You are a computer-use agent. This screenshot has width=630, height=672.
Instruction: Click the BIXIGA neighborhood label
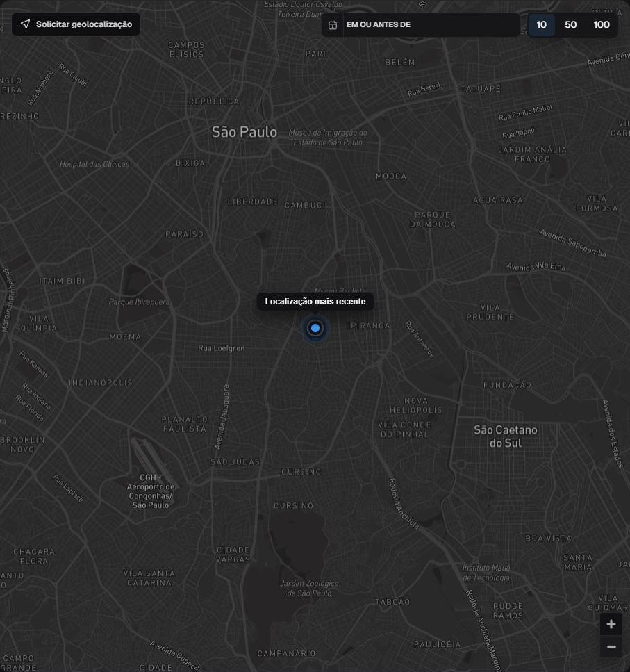click(x=190, y=163)
